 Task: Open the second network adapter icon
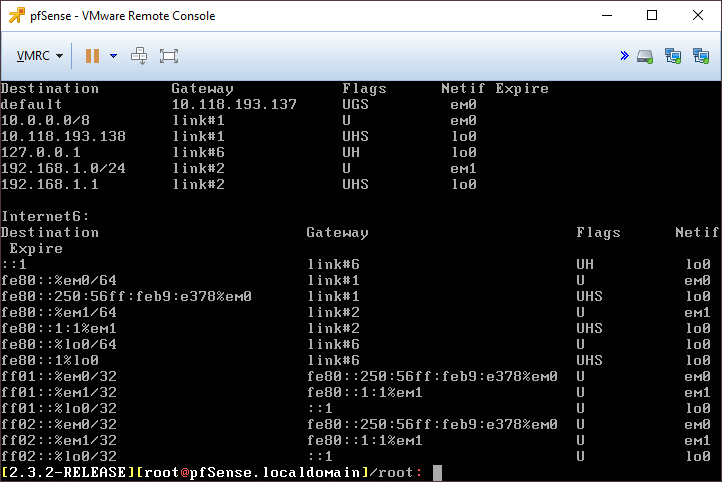pyautogui.click(x=701, y=56)
